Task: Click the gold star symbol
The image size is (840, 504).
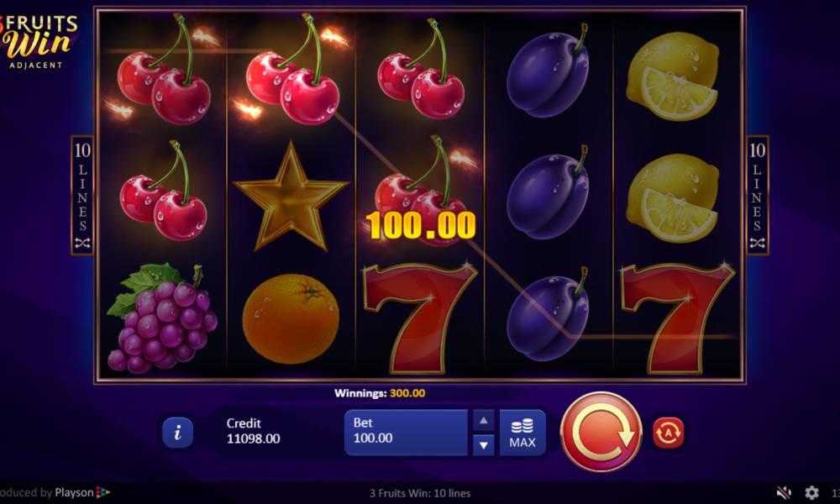Action: [x=291, y=197]
